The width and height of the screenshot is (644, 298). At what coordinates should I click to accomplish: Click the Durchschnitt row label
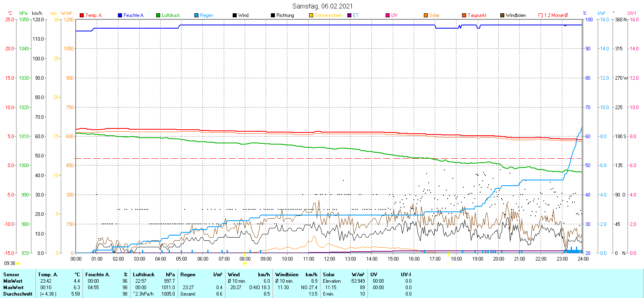[18, 294]
